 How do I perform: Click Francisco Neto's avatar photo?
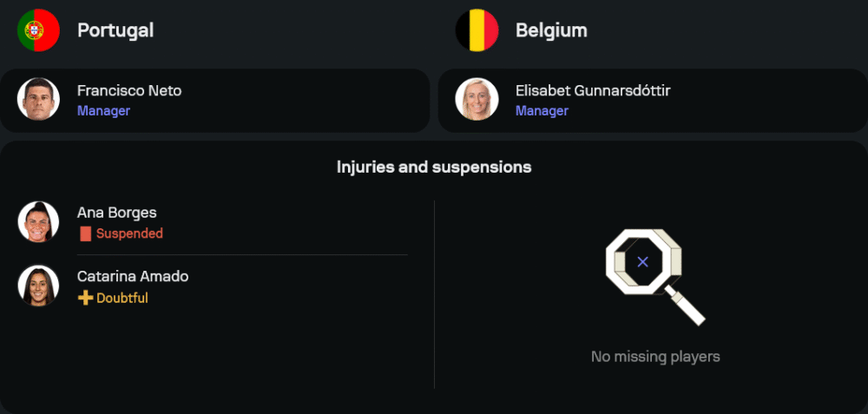[38, 100]
